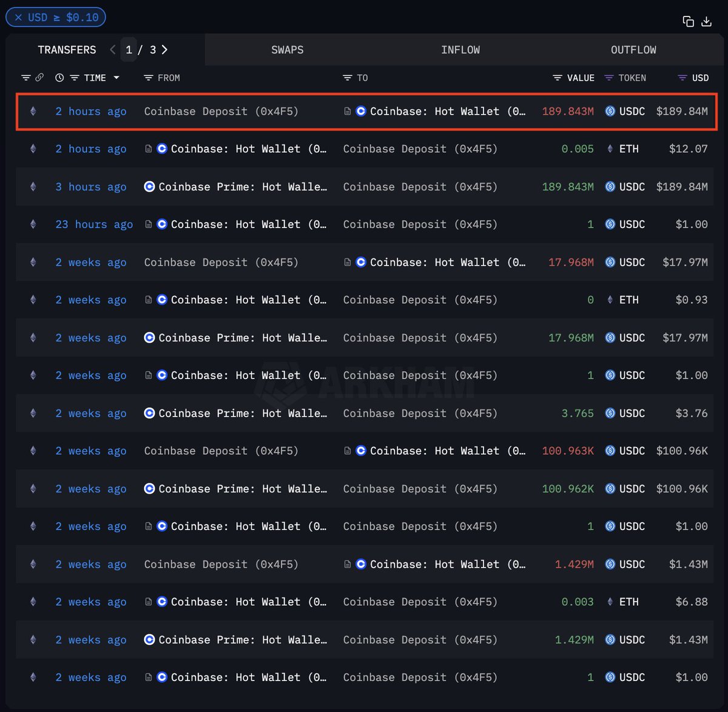The width and height of the screenshot is (728, 712).
Task: Click the red 17.968M value
Action: point(571,262)
